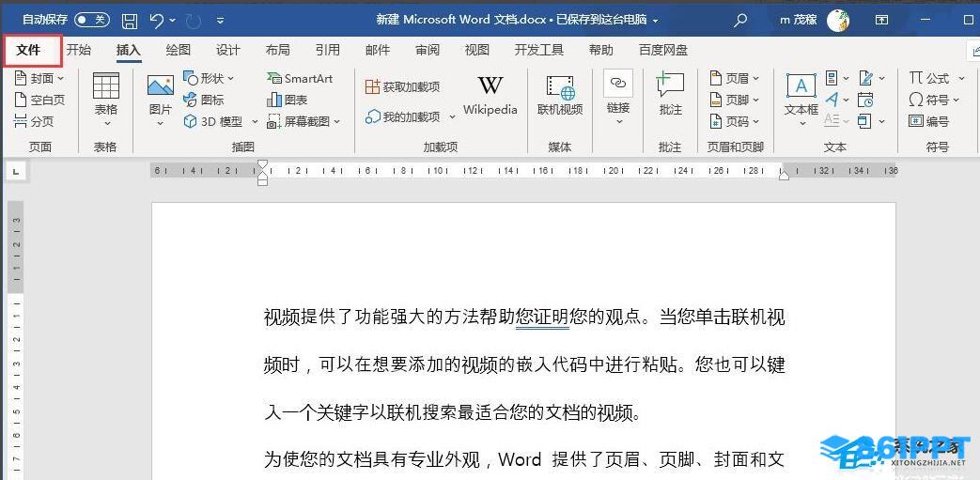Click the underlined word 您证明 in text
980x480 pixels.
[542, 317]
